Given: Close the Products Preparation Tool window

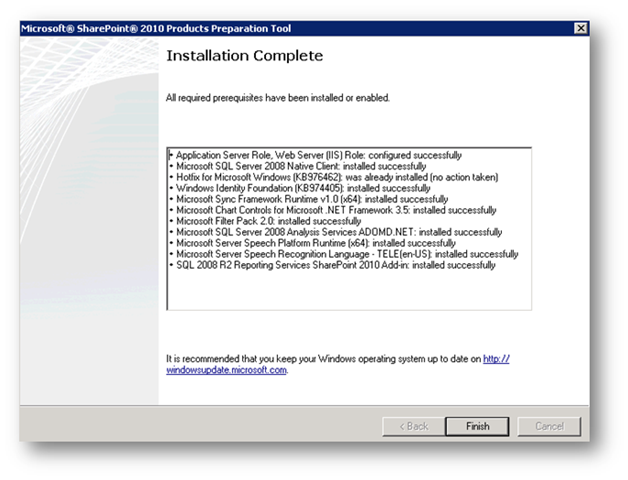Looking at the screenshot, I should point(581,29).
